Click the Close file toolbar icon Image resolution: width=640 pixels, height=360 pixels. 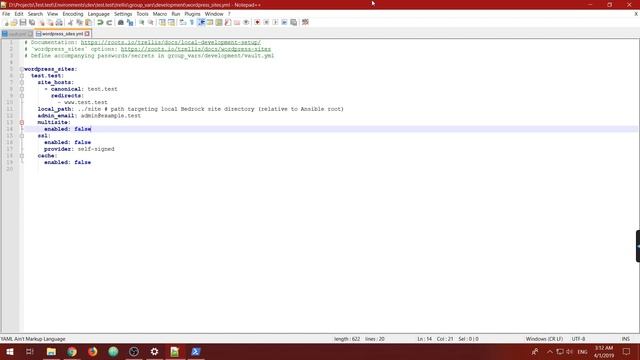tap(41, 22)
